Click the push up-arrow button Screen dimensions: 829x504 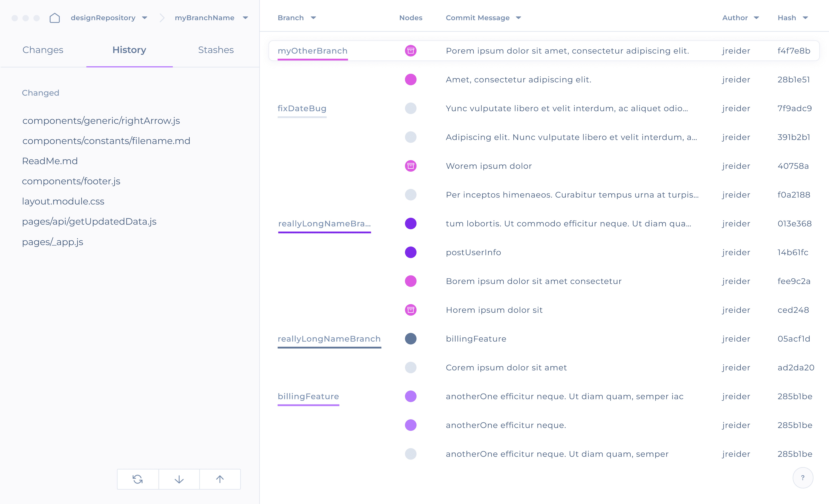(220, 479)
